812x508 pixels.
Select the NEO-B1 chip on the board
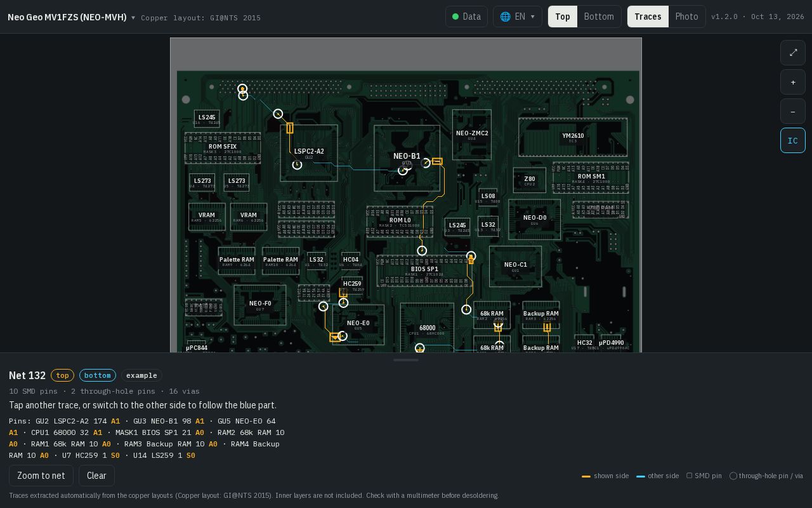pos(407,158)
